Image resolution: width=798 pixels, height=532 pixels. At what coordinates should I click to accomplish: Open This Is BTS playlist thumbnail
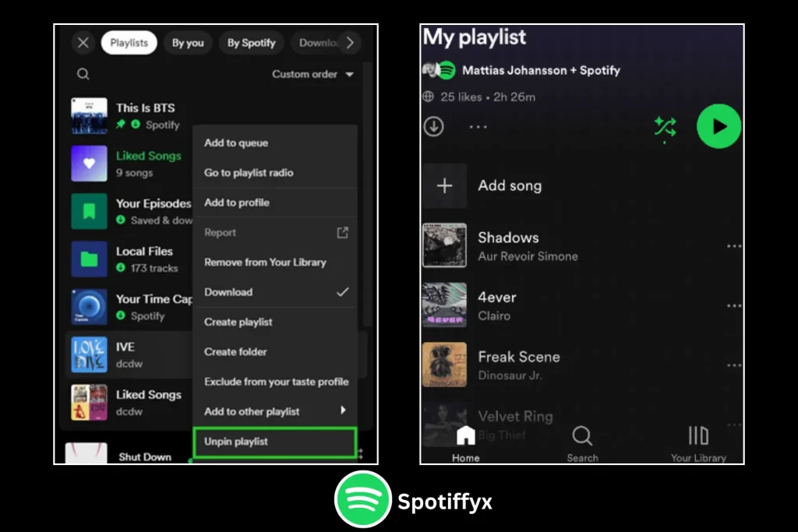click(89, 116)
